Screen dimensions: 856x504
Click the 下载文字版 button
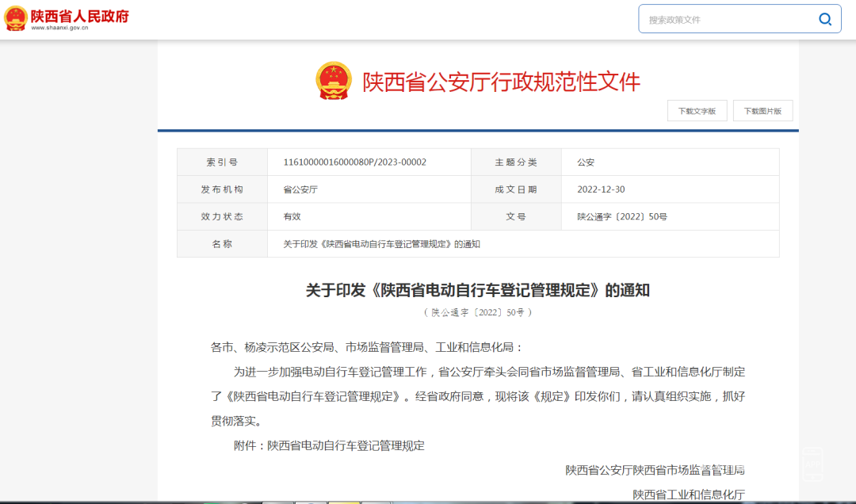click(697, 111)
